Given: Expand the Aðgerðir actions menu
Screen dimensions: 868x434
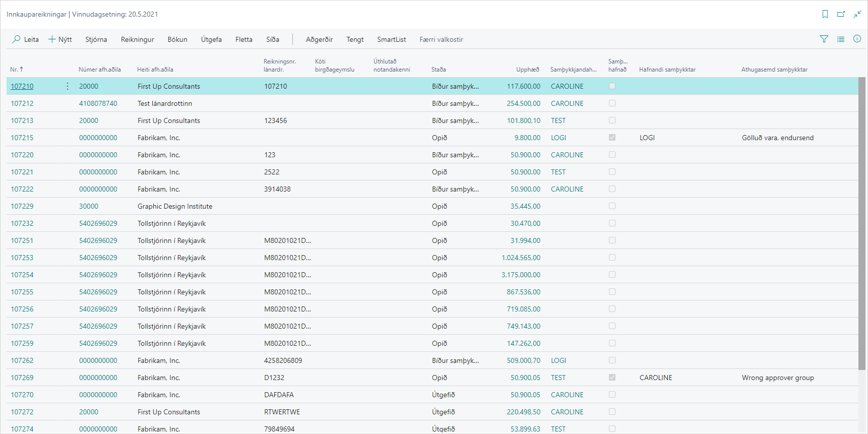Looking at the screenshot, I should coord(319,39).
